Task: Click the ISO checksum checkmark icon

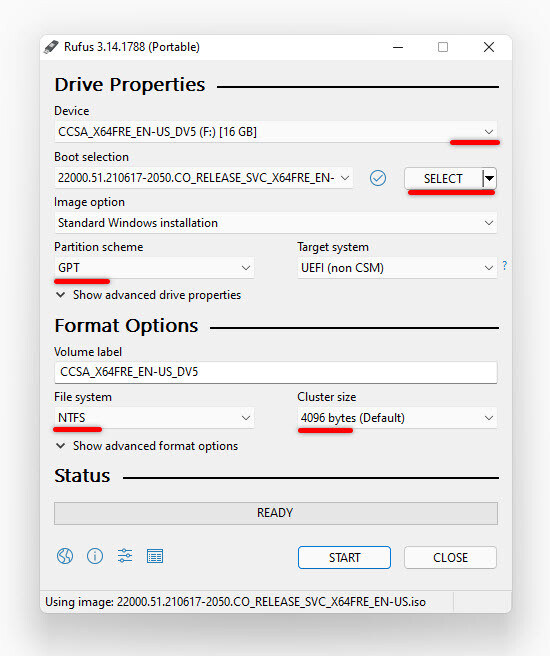Action: (378, 178)
